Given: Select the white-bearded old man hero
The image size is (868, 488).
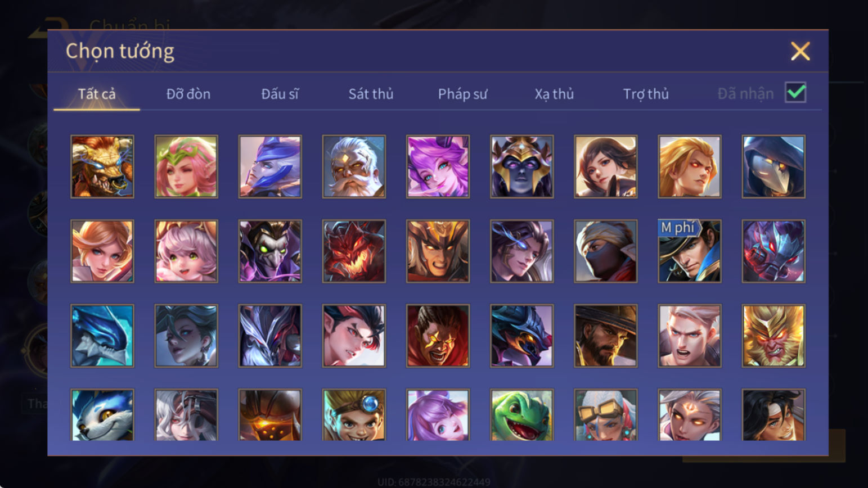Looking at the screenshot, I should (354, 166).
